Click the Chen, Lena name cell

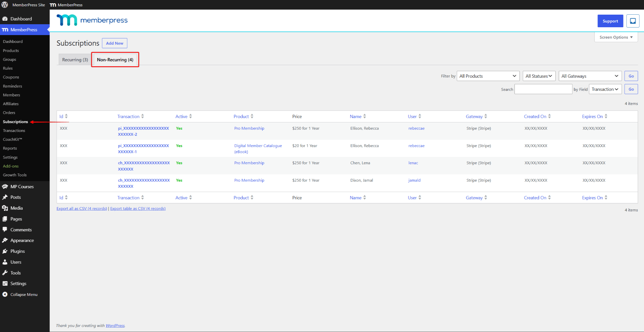(360, 163)
